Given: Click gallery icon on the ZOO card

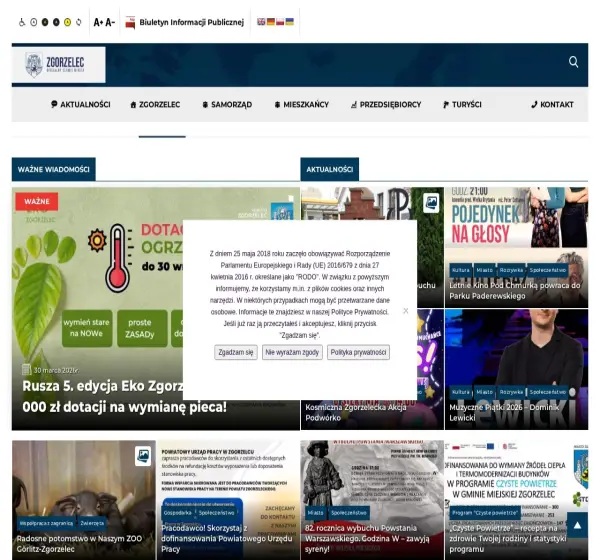Looking at the screenshot, I should pyautogui.click(x=143, y=456).
